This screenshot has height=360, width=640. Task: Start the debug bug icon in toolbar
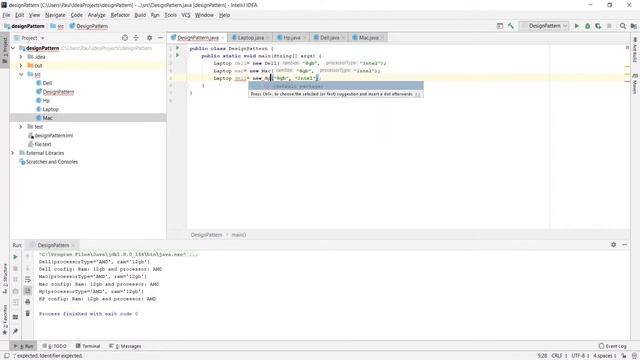coord(587,26)
